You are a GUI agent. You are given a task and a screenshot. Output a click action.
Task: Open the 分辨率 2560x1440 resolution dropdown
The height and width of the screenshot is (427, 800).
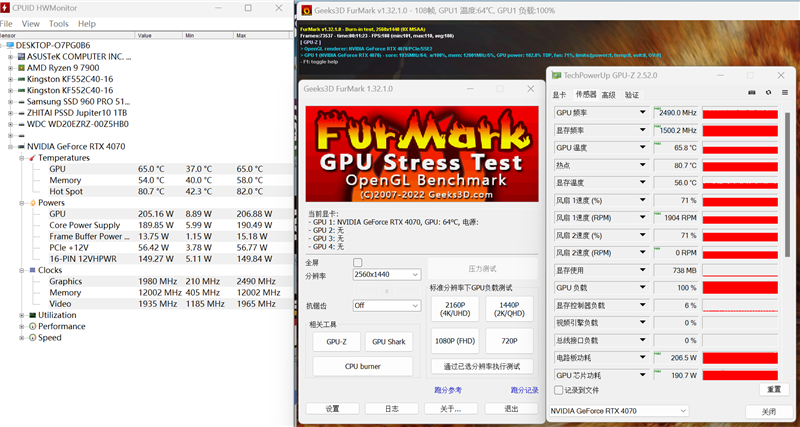(385, 274)
